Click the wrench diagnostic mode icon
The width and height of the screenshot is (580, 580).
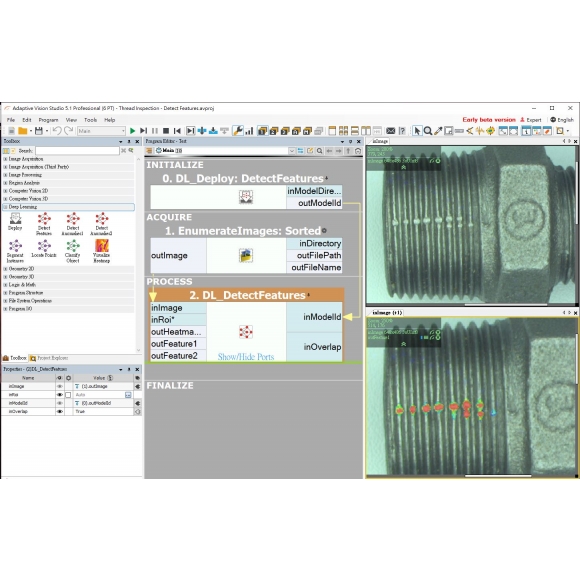pyautogui.click(x=237, y=131)
